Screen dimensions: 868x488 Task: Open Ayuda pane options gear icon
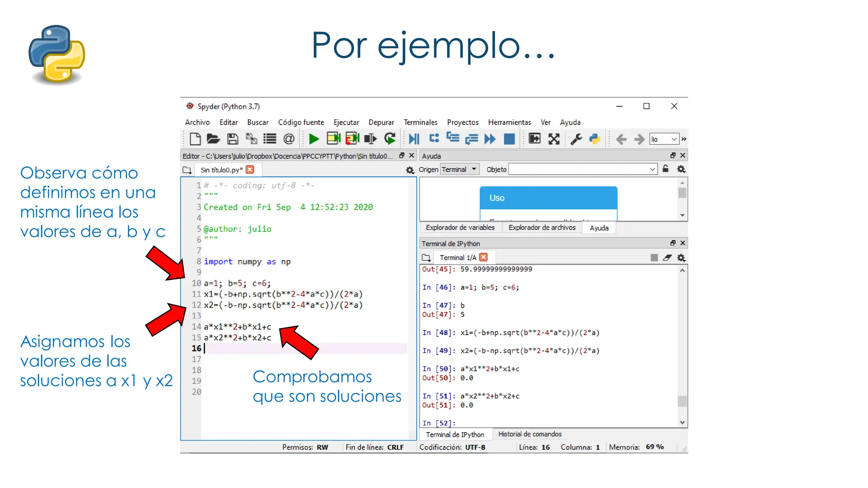(x=681, y=169)
